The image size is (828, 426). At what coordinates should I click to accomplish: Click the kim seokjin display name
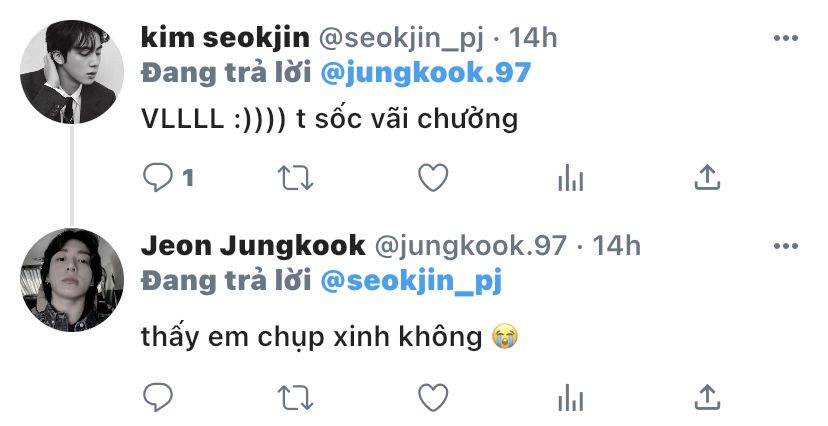225,38
